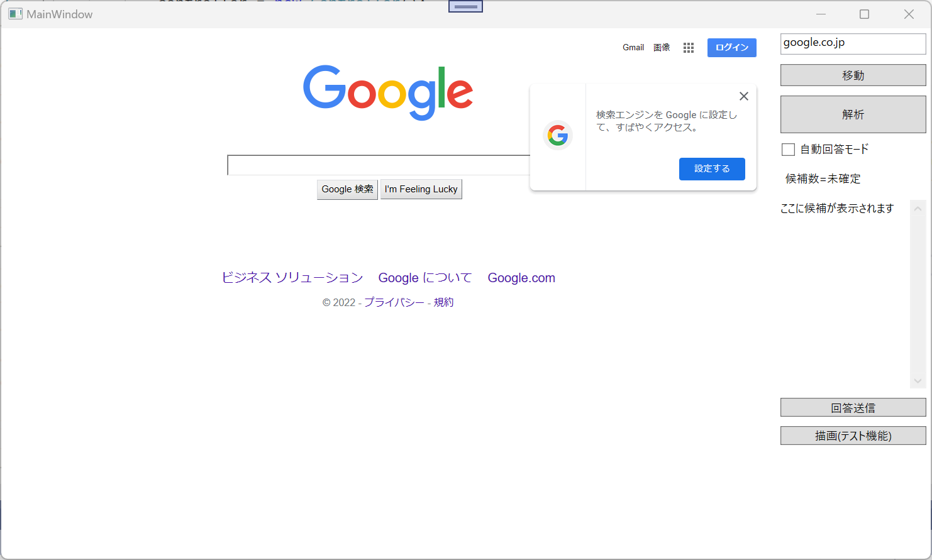Enable the 自動回答モード checkbox
Image resolution: width=932 pixels, height=560 pixels.
coord(788,150)
